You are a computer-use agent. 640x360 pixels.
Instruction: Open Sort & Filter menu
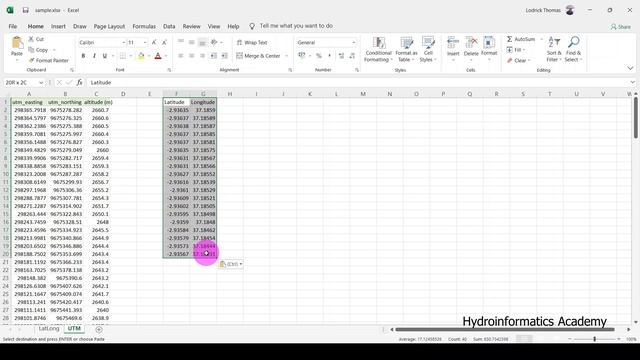coord(554,49)
